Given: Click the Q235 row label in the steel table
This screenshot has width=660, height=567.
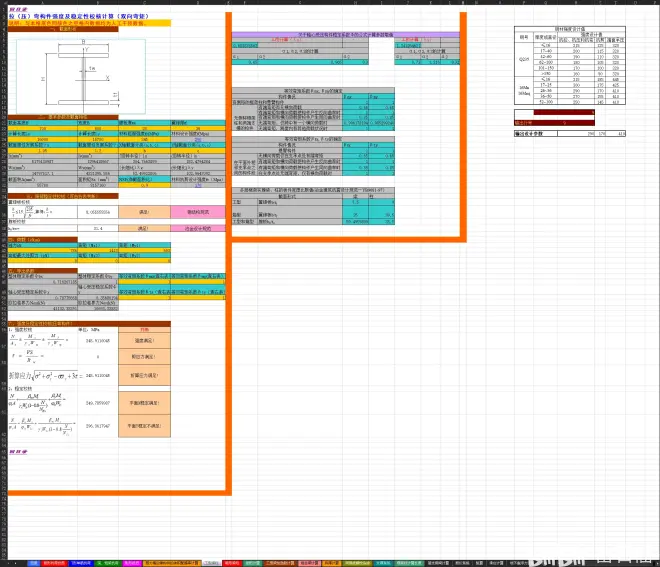Looking at the screenshot, I should click(523, 59).
